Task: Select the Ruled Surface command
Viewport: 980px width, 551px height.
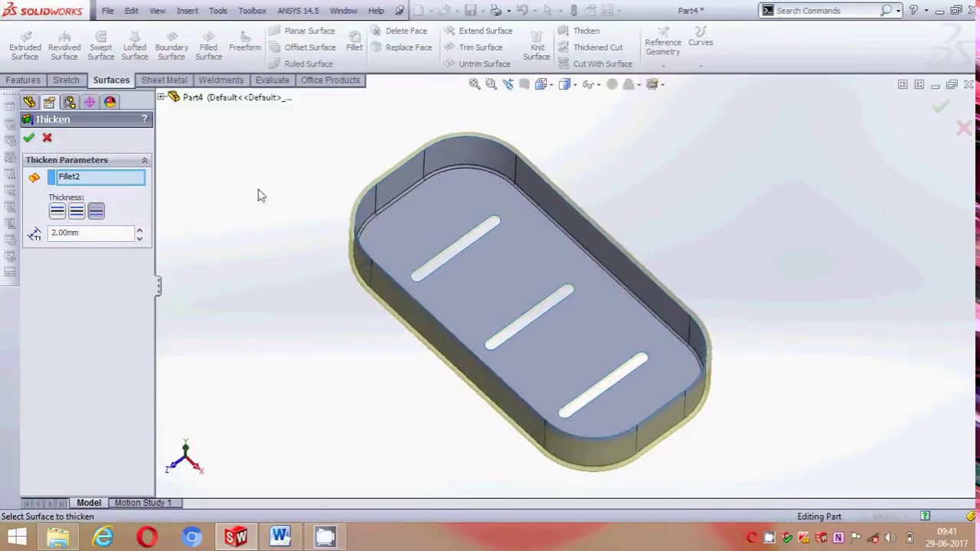Action: [x=301, y=64]
